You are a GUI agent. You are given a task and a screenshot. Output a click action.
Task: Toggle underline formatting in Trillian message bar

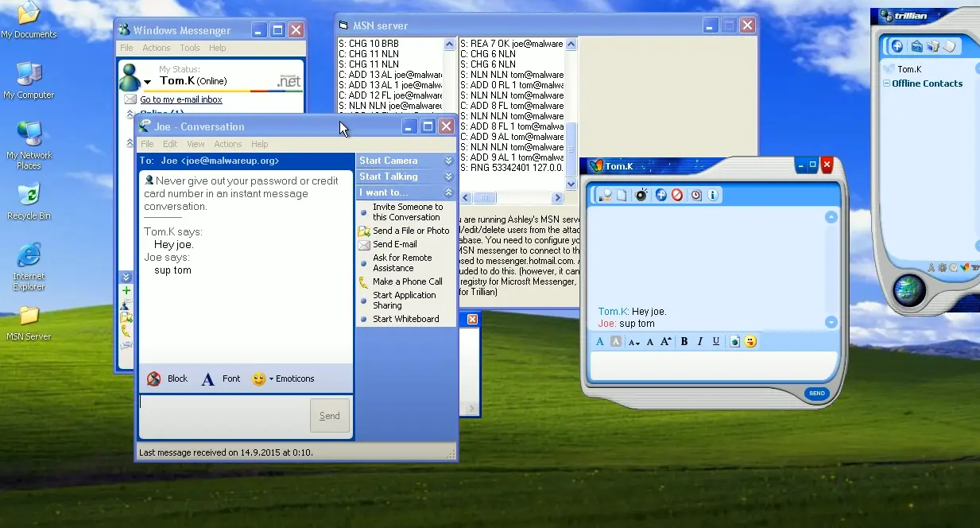(x=716, y=341)
